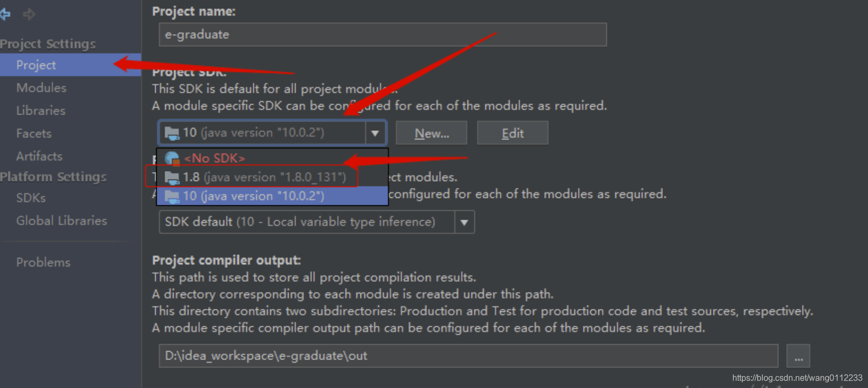The width and height of the screenshot is (868, 388).
Task: Switch to the Libraries section
Action: point(41,110)
